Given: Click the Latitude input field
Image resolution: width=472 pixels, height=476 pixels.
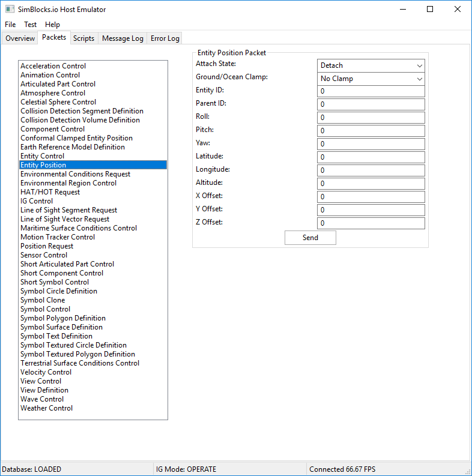Looking at the screenshot, I should (371, 157).
